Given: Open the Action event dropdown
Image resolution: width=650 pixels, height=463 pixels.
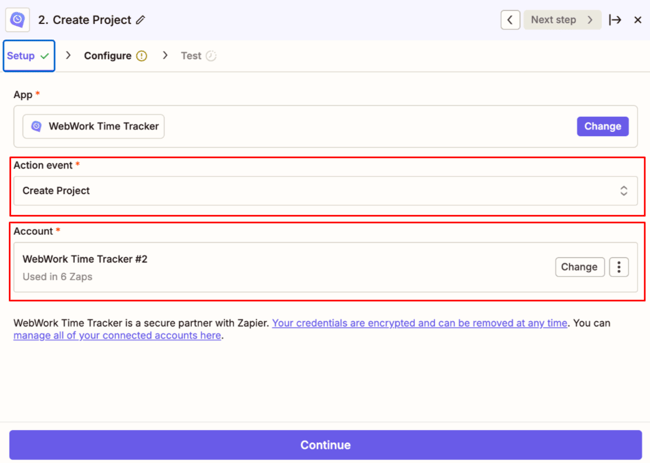Looking at the screenshot, I should (x=325, y=191).
